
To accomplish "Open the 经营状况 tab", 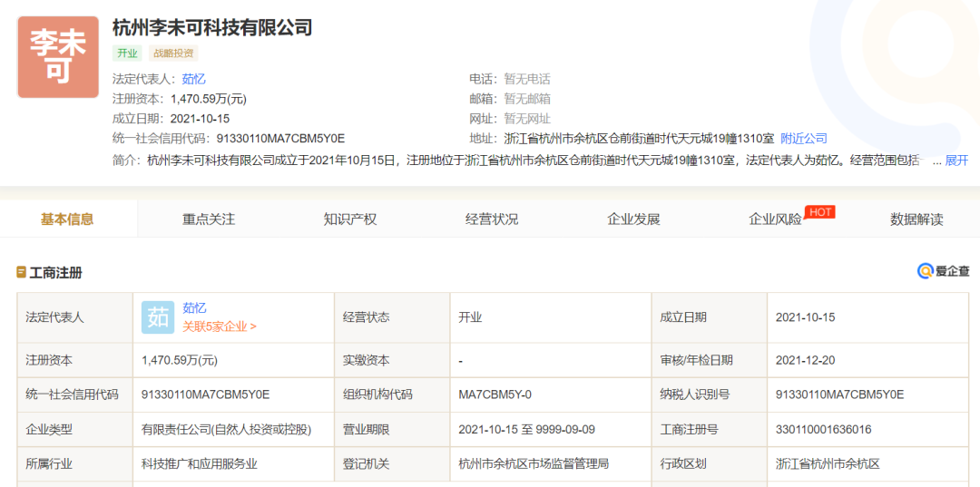I will point(492,219).
